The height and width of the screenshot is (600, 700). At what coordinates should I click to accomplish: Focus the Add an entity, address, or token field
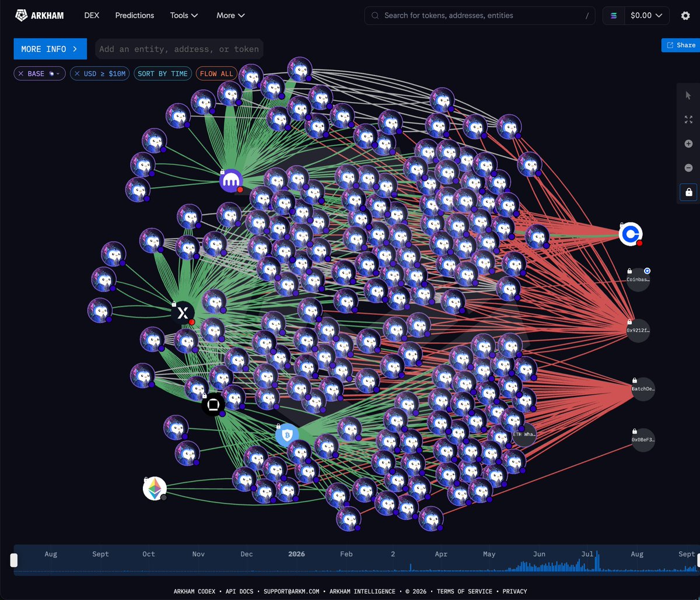pyautogui.click(x=178, y=49)
